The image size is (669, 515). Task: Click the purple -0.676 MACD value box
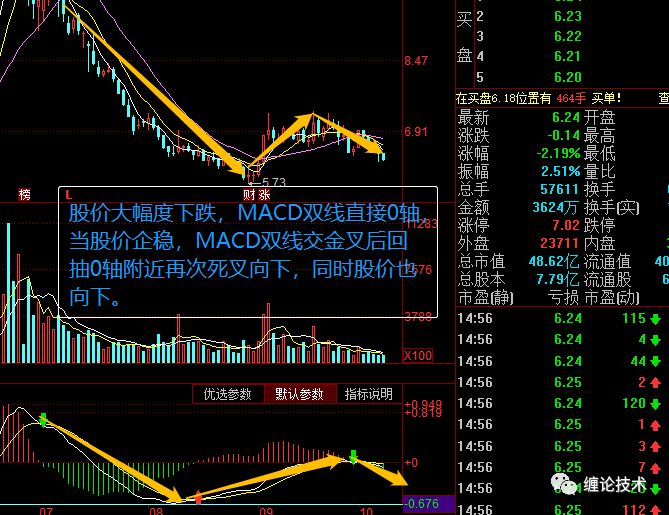(428, 503)
